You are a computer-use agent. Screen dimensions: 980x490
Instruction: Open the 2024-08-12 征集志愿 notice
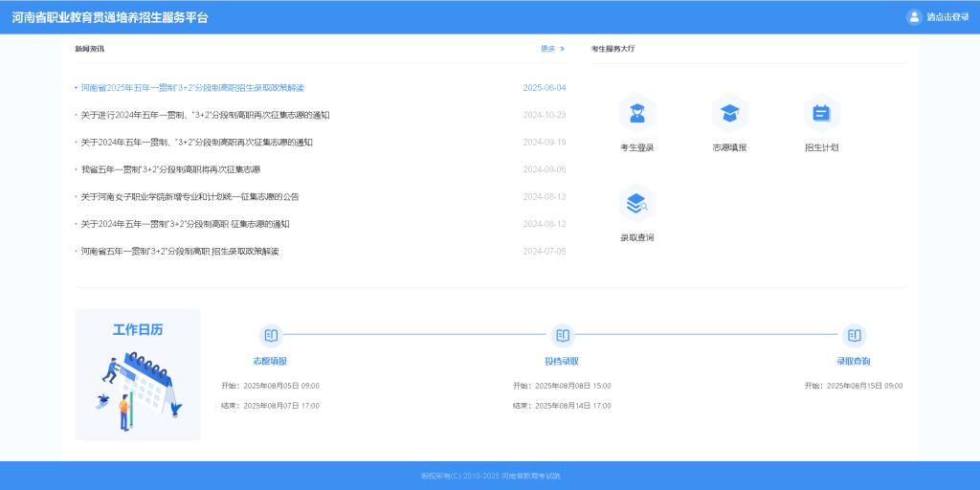185,224
